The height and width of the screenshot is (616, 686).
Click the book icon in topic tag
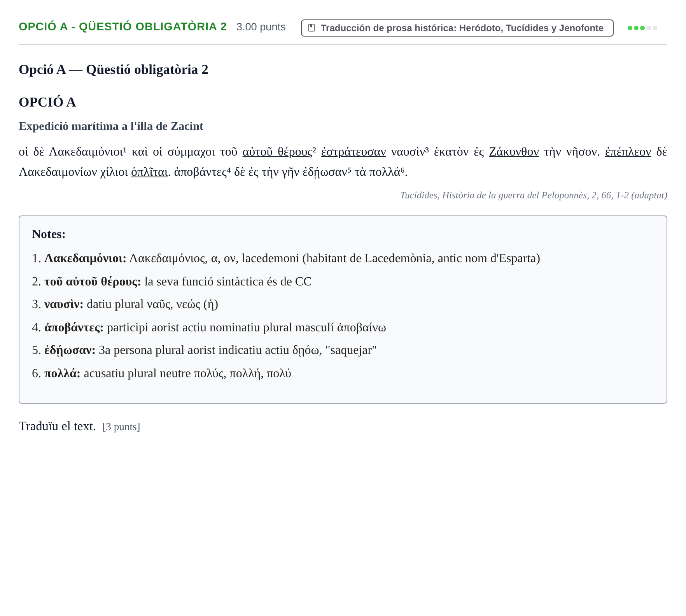click(x=311, y=28)
